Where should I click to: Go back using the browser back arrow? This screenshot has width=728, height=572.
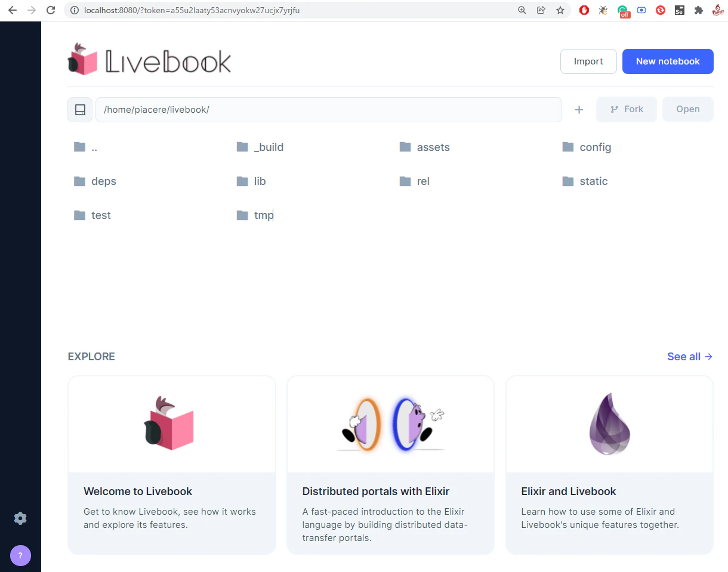click(x=13, y=10)
